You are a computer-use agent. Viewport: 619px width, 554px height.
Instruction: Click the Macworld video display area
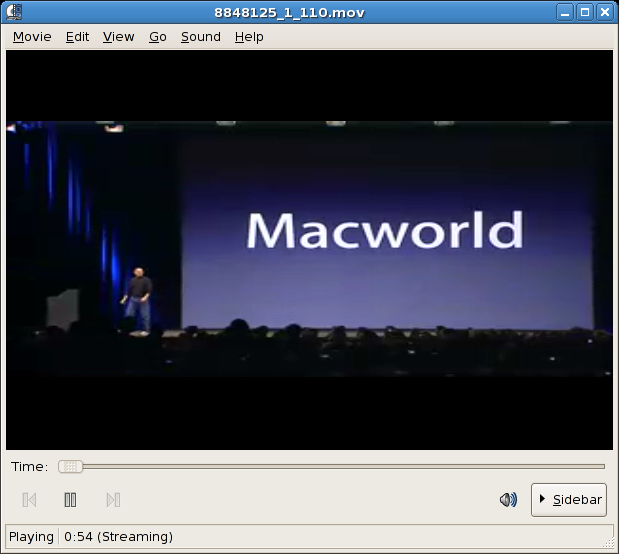[x=310, y=250]
